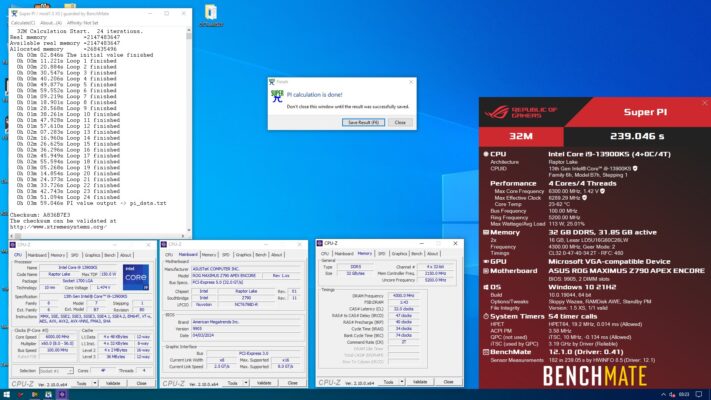Select Memory tab in CPU-Z Mainboard window

(209, 255)
